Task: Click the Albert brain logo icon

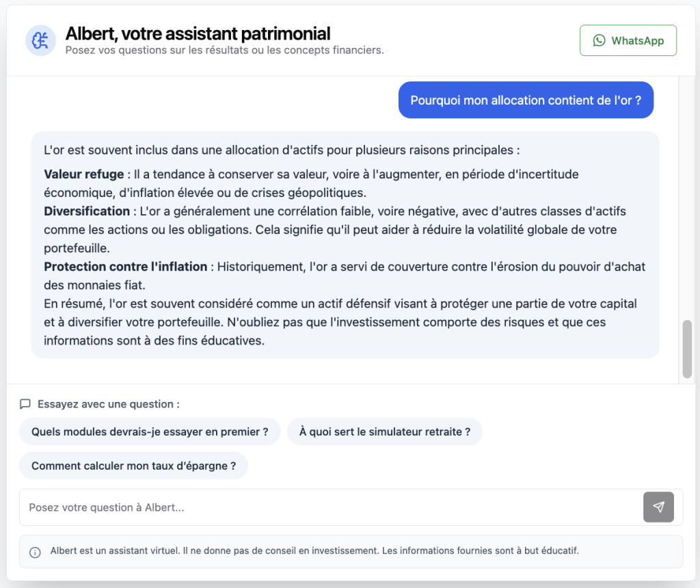Action: [x=40, y=41]
